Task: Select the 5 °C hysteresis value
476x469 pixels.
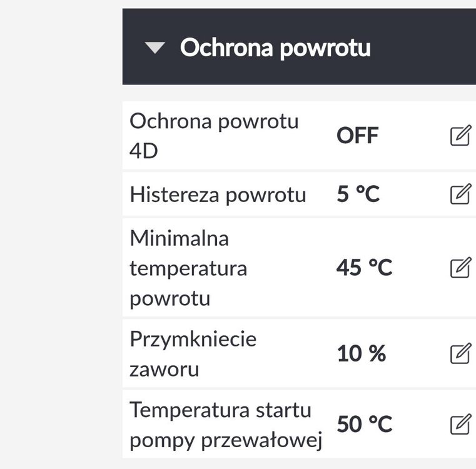Action: click(358, 194)
